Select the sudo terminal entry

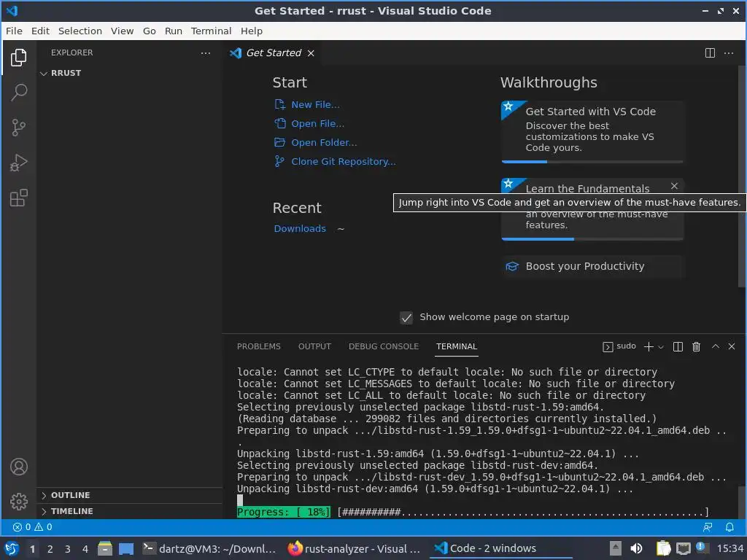point(619,346)
